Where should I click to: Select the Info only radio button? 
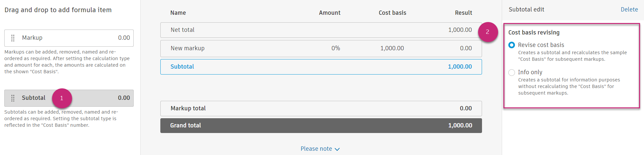pos(512,73)
